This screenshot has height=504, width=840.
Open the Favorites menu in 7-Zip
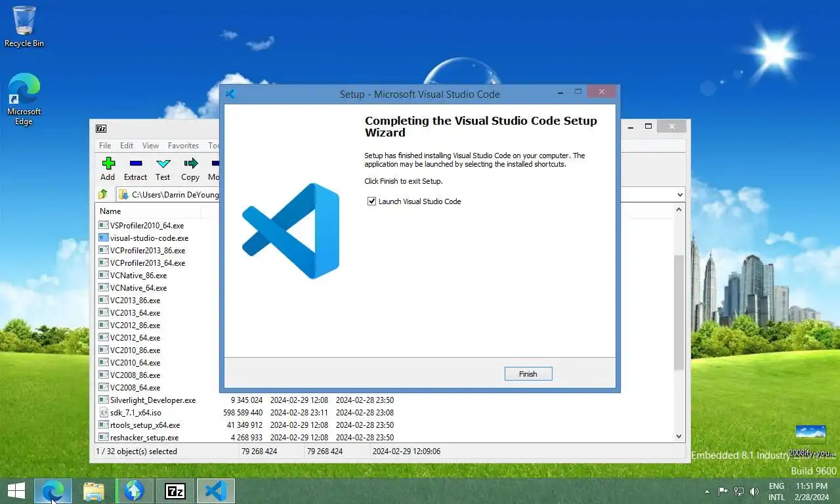click(x=183, y=146)
